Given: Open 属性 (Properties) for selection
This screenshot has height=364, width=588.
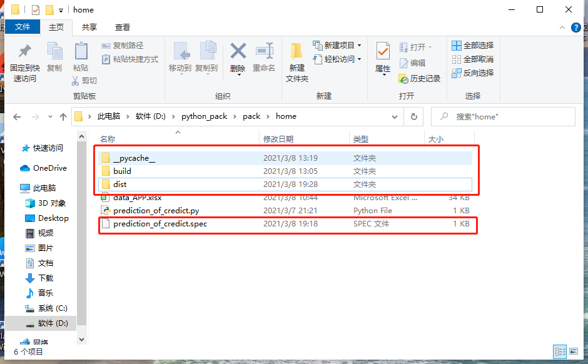Looking at the screenshot, I should click(x=382, y=58).
